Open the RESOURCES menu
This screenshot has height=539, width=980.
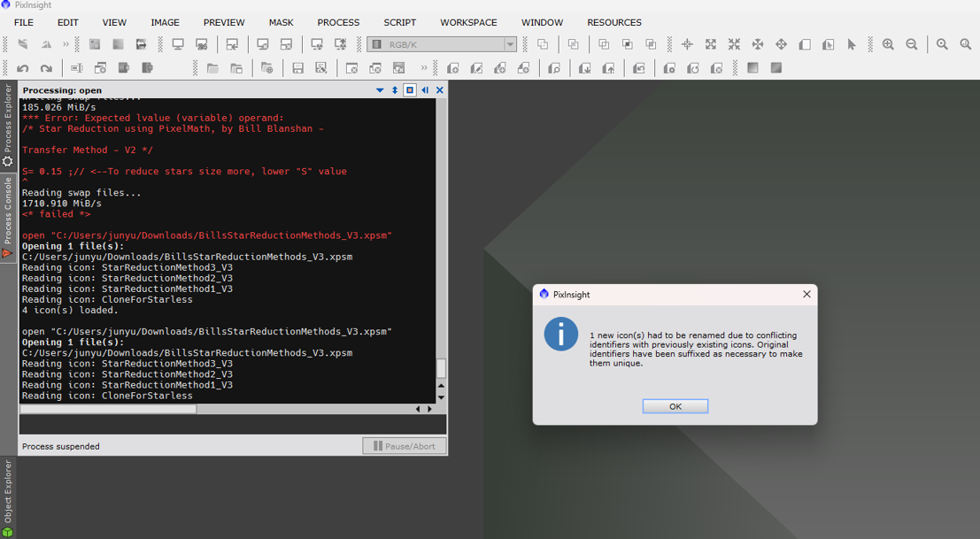[x=614, y=22]
